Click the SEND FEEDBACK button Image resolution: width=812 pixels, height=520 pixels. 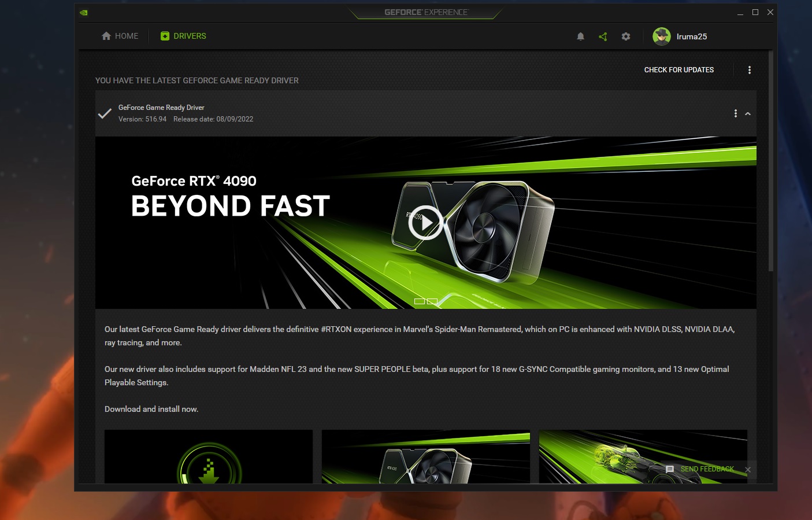pos(700,469)
